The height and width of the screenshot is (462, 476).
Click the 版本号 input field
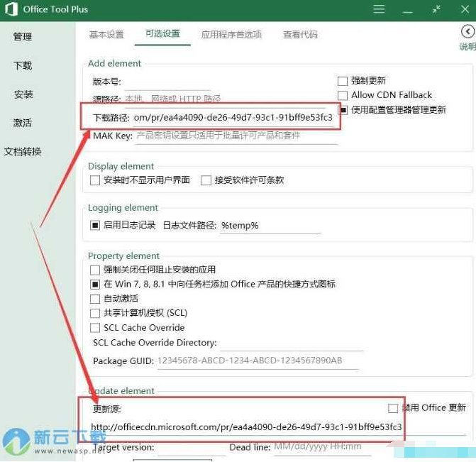coord(167,82)
